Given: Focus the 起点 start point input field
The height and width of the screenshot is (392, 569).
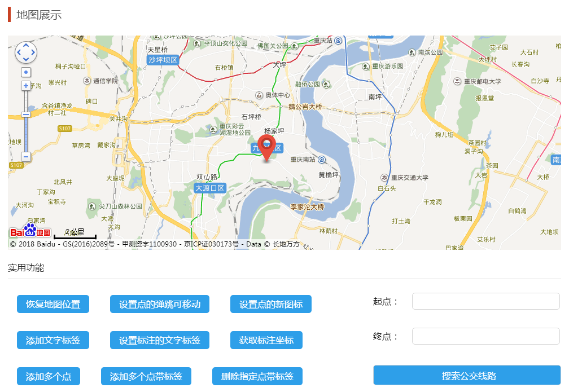Looking at the screenshot, I should pos(485,301).
